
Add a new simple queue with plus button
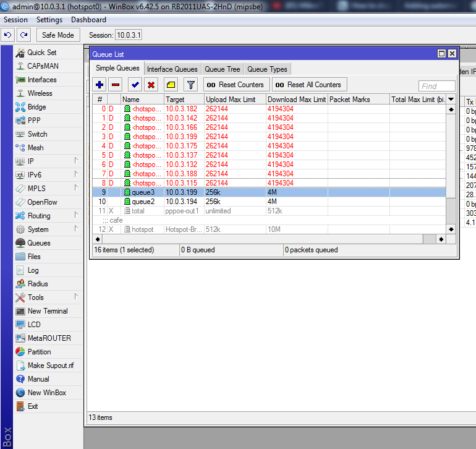click(100, 85)
